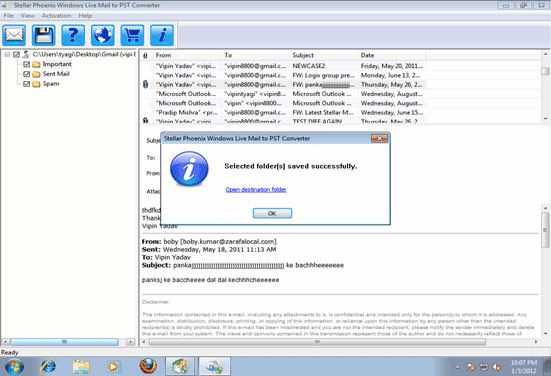
Task: Select the FW: Logix group email row
Action: click(x=284, y=75)
